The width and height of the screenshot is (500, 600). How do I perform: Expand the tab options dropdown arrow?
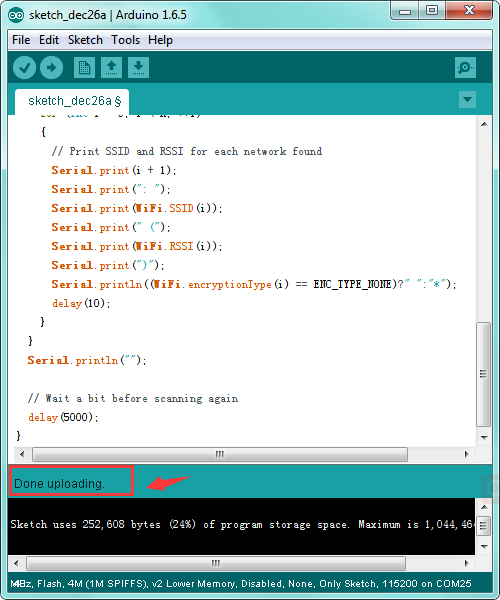point(467,99)
